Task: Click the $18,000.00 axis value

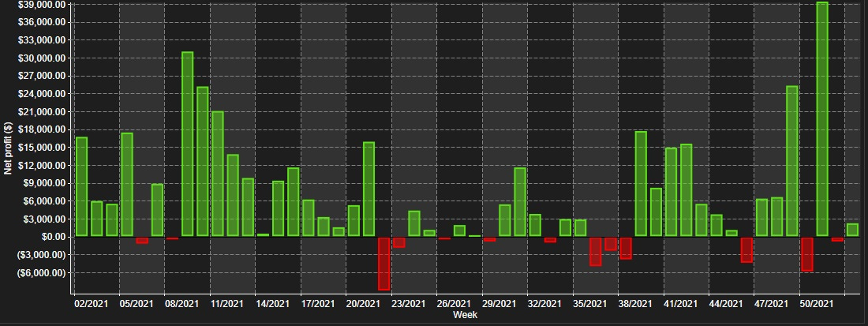Action: (42, 129)
